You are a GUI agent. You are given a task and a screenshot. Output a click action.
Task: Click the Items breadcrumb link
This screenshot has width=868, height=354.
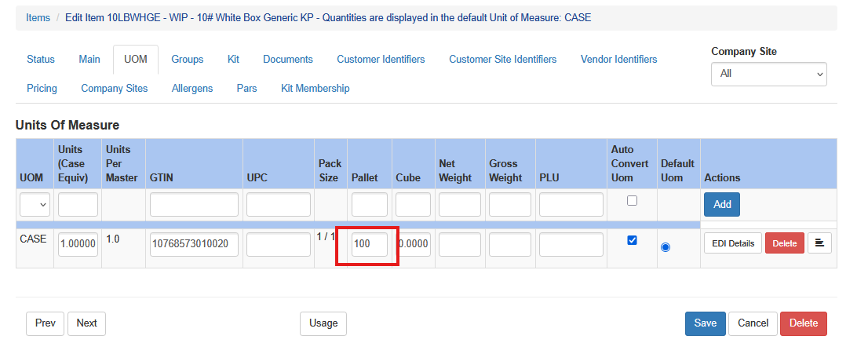(x=38, y=18)
